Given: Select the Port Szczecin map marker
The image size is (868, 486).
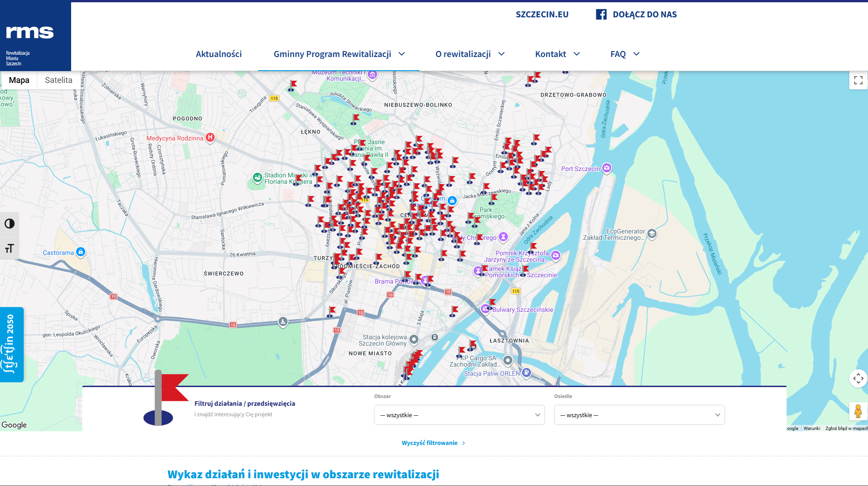Looking at the screenshot, I should coord(607,168).
